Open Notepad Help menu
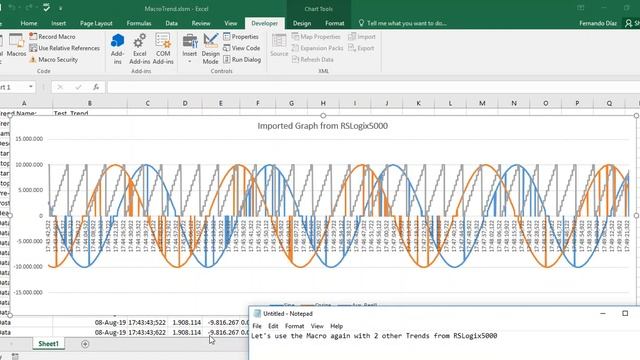 coord(336,326)
